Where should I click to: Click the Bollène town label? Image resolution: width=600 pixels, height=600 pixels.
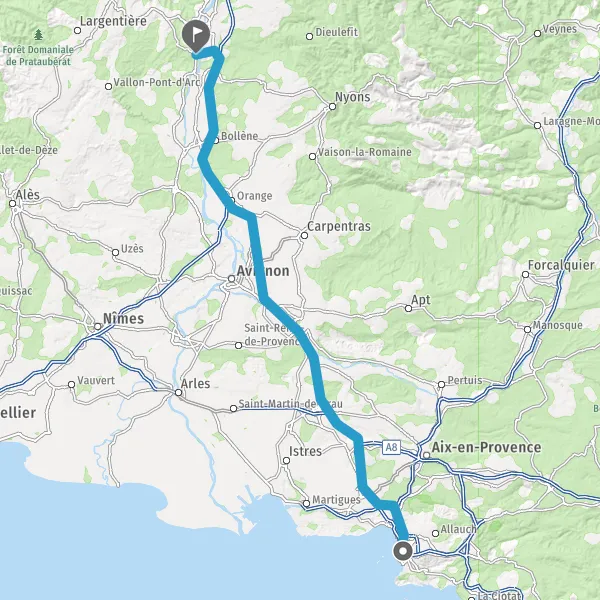[240, 136]
